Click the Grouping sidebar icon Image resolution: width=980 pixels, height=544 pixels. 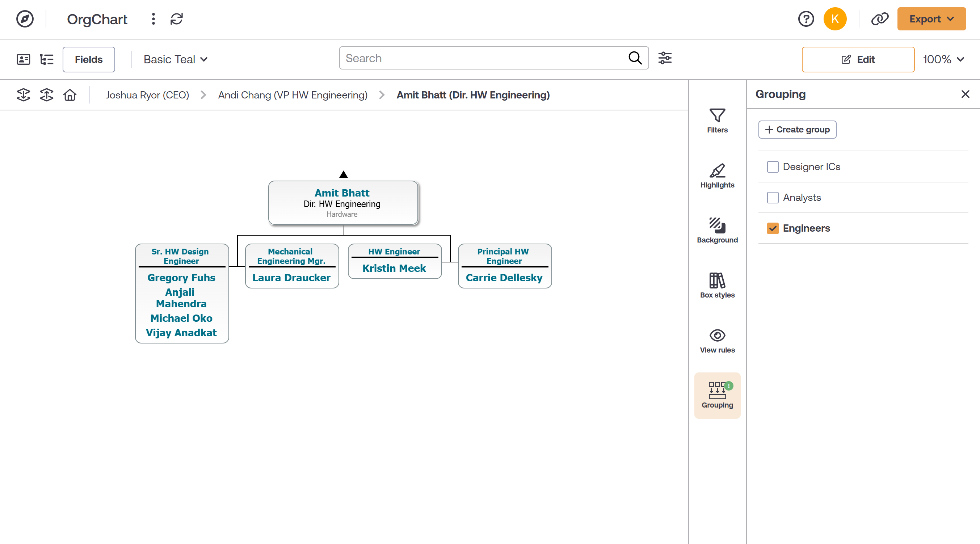[717, 395]
